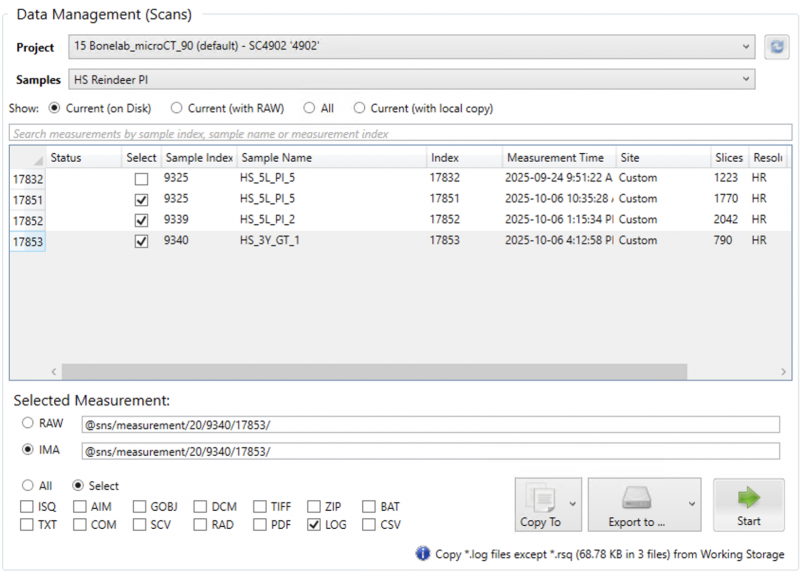The image size is (800, 572).
Task: Click the blue info icon beside copy summary
Action: (422, 553)
